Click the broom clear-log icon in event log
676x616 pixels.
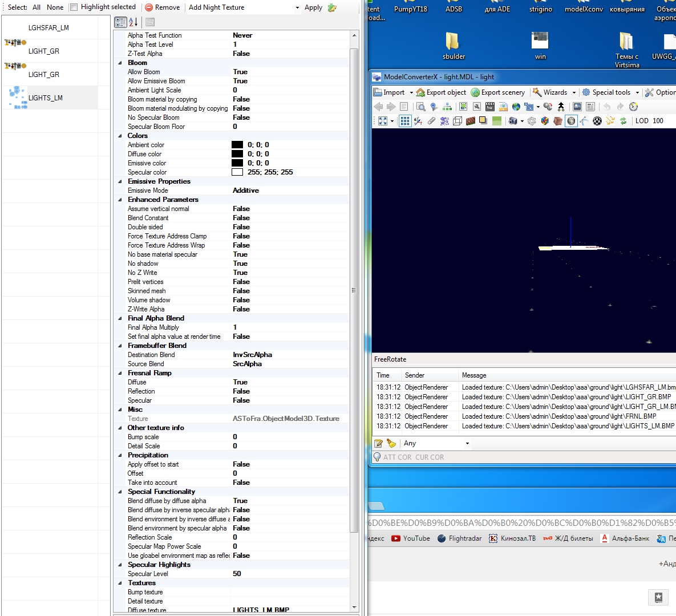tap(391, 443)
